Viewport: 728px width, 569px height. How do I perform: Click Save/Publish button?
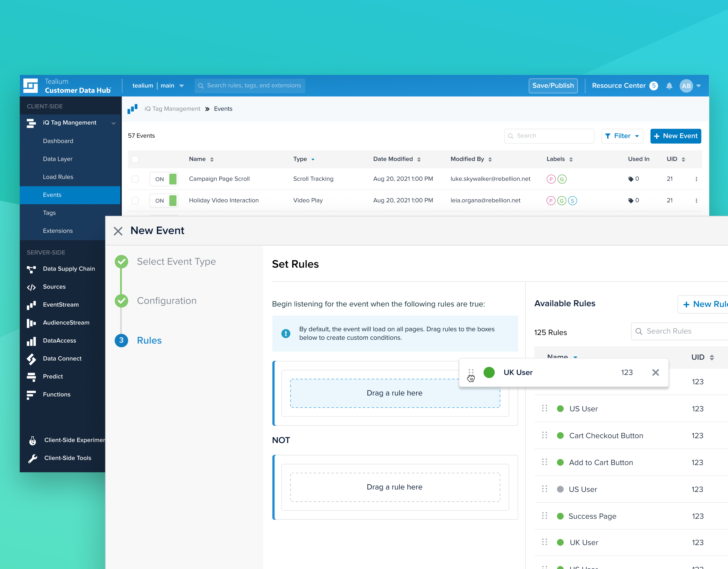pyautogui.click(x=553, y=86)
